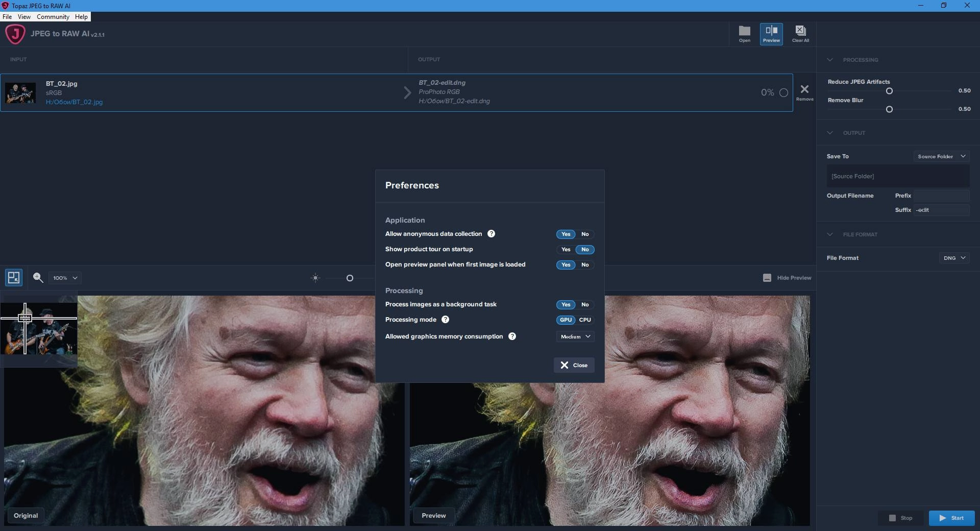Click the H:/O6ow/BT_02.jpg path link
Image resolution: width=980 pixels, height=531 pixels.
coord(74,102)
